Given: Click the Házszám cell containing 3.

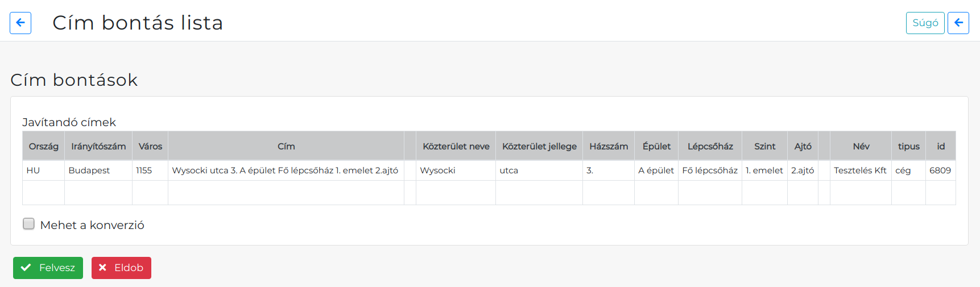Looking at the screenshot, I should tap(609, 170).
